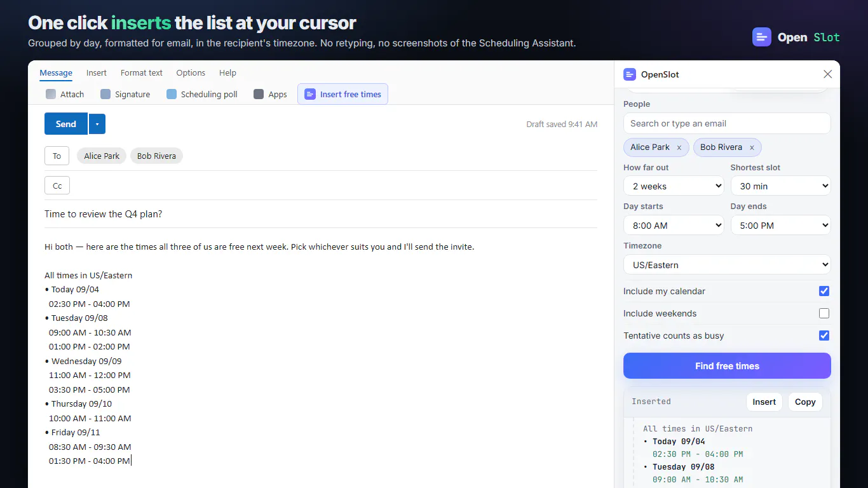The image size is (868, 488).
Task: Select Bob Rivera recipient in To line
Action: 156,156
